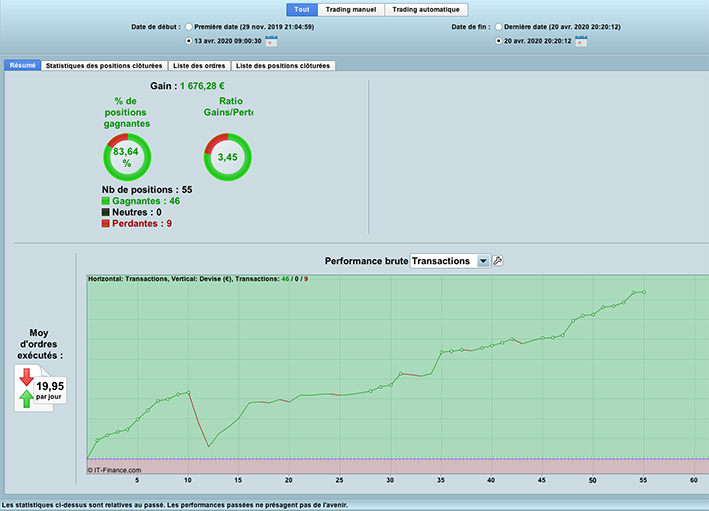Open chart settings wrench icon
This screenshot has width=709, height=511.
coord(497,261)
